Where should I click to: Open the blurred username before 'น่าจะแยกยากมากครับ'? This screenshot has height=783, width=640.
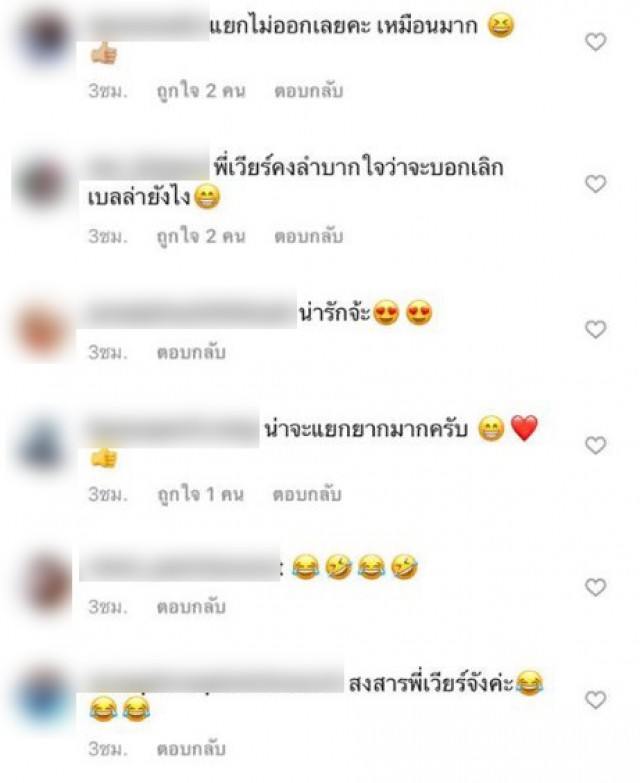(x=172, y=429)
